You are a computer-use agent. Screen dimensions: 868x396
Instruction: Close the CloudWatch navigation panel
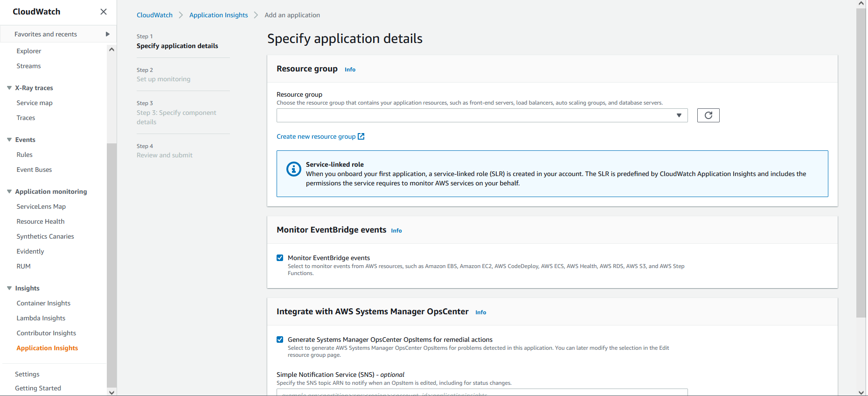[104, 12]
